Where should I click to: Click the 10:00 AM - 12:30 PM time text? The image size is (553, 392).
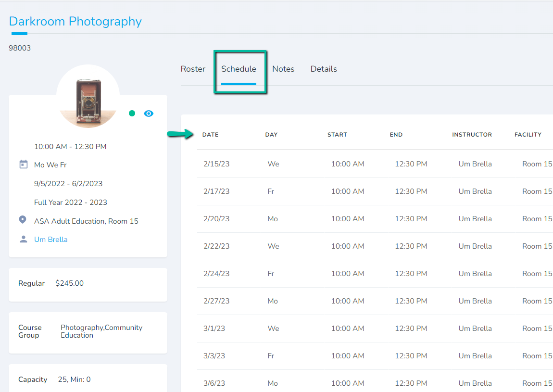[x=70, y=146]
